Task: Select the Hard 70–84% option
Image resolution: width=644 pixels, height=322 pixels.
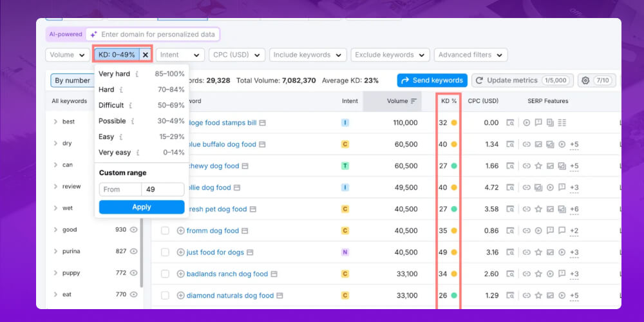Action: (142, 90)
